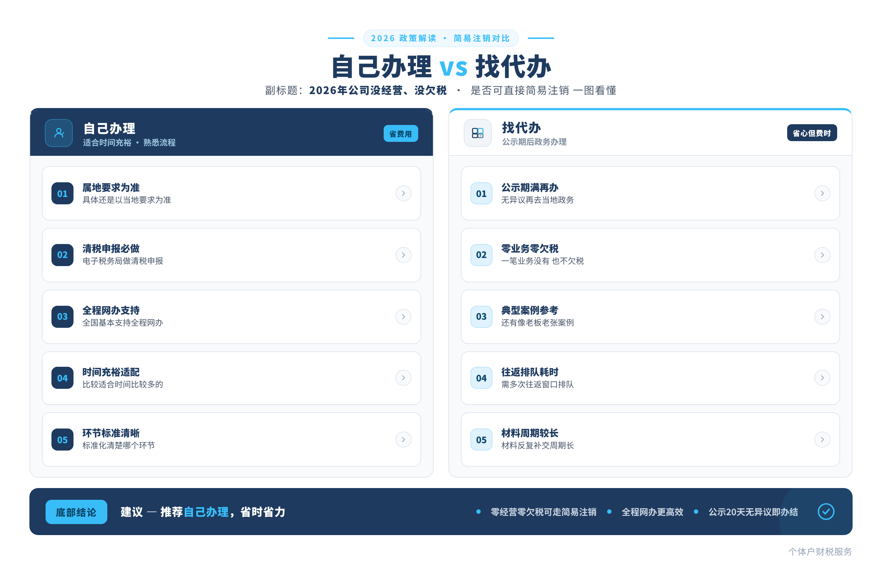Click the 省心但费时 tag
The image size is (882, 588).
pos(812,133)
